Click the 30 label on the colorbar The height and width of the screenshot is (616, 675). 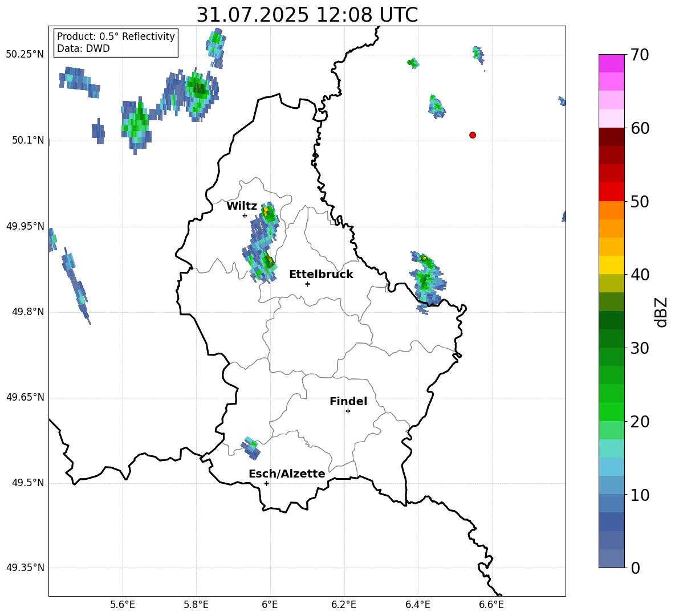[x=640, y=348]
